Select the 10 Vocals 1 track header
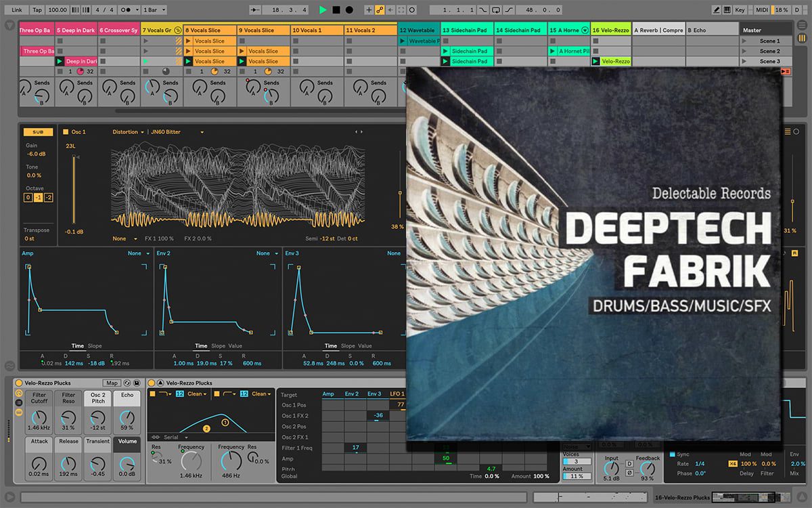Screen dimensions: 812x508 tap(317, 30)
